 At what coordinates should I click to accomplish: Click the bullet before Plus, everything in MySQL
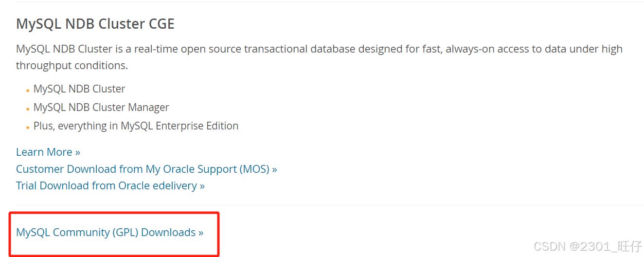pyautogui.click(x=28, y=128)
